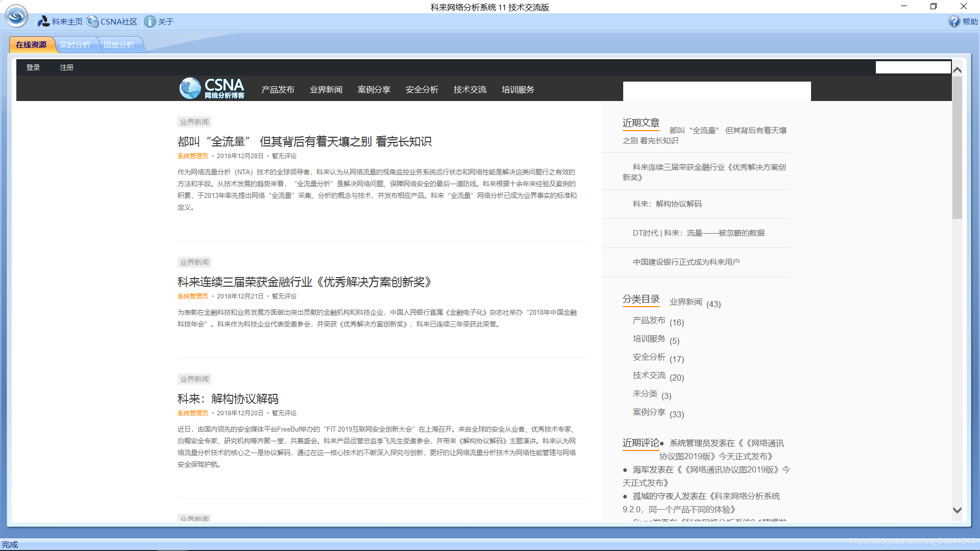Click the CSNA 网络分析博客 logo
980x551 pixels.
click(212, 88)
